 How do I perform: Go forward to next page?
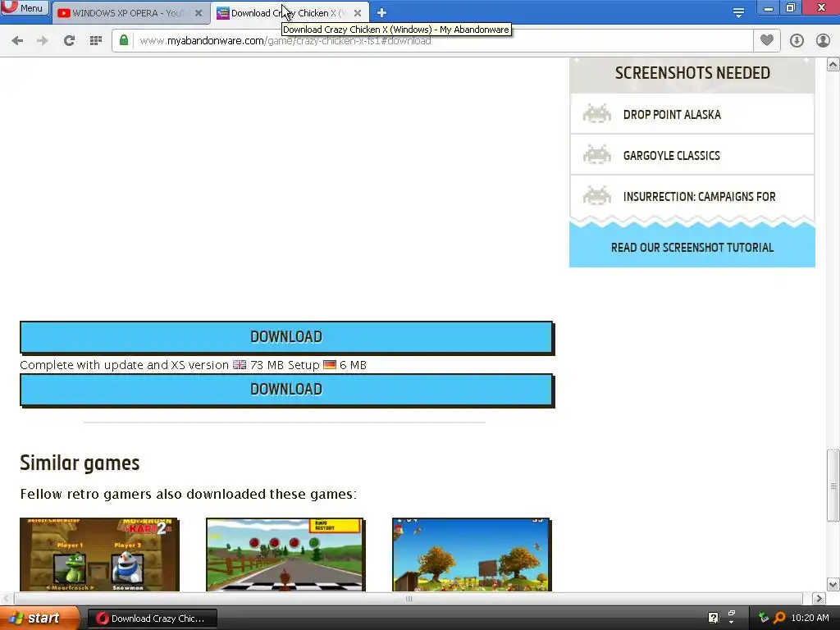43,40
